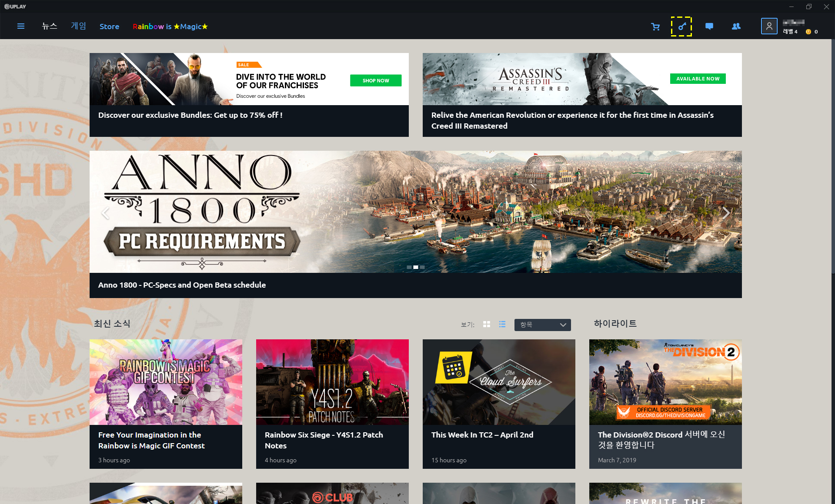Switch to list view layout
The image size is (835, 504).
click(x=502, y=325)
